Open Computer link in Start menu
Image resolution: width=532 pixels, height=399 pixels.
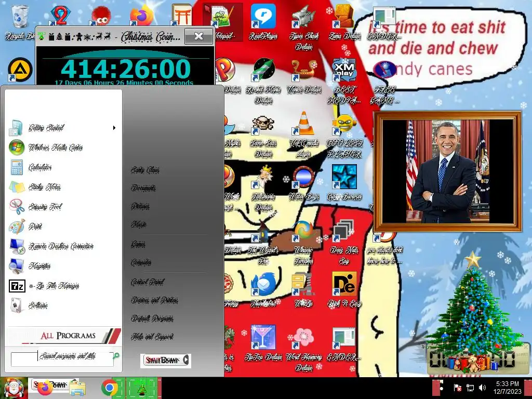[x=141, y=262]
